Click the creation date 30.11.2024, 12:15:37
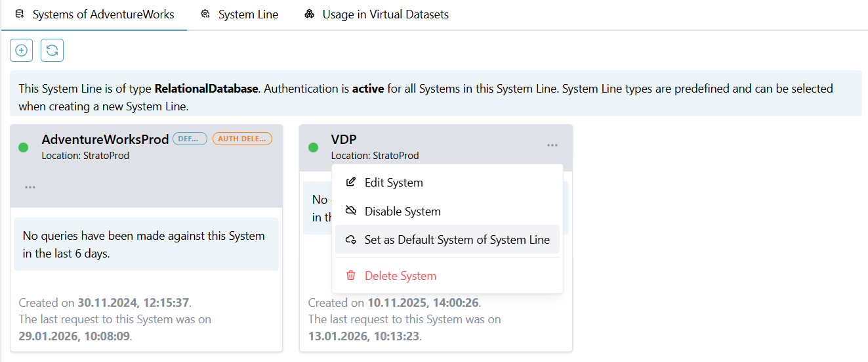The height and width of the screenshot is (362, 868). click(x=133, y=303)
